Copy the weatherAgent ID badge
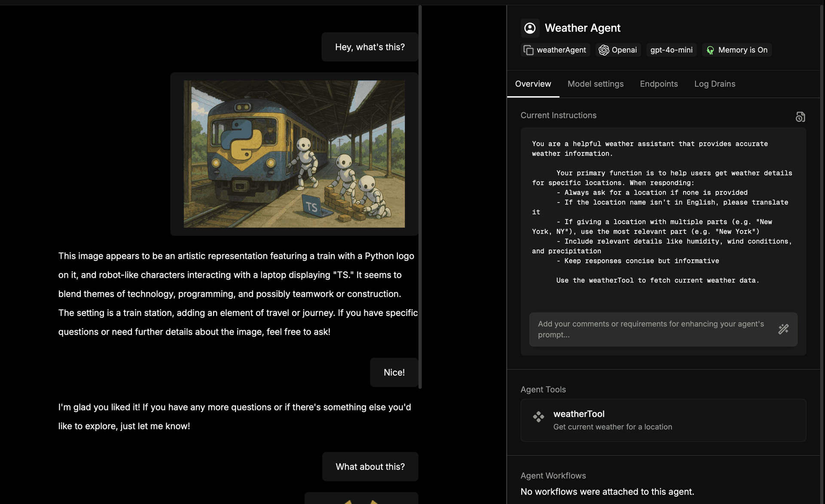 [x=555, y=50]
